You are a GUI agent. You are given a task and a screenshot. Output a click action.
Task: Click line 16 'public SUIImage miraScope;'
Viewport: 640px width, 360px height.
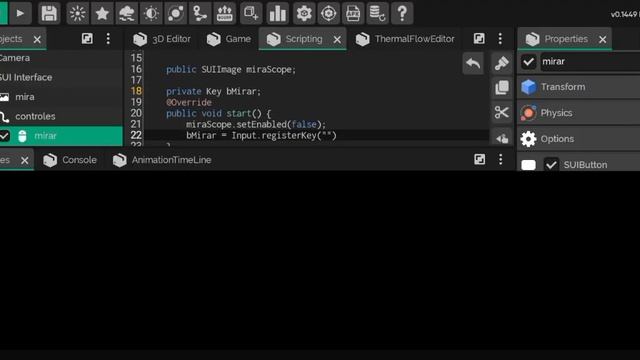(x=231, y=70)
